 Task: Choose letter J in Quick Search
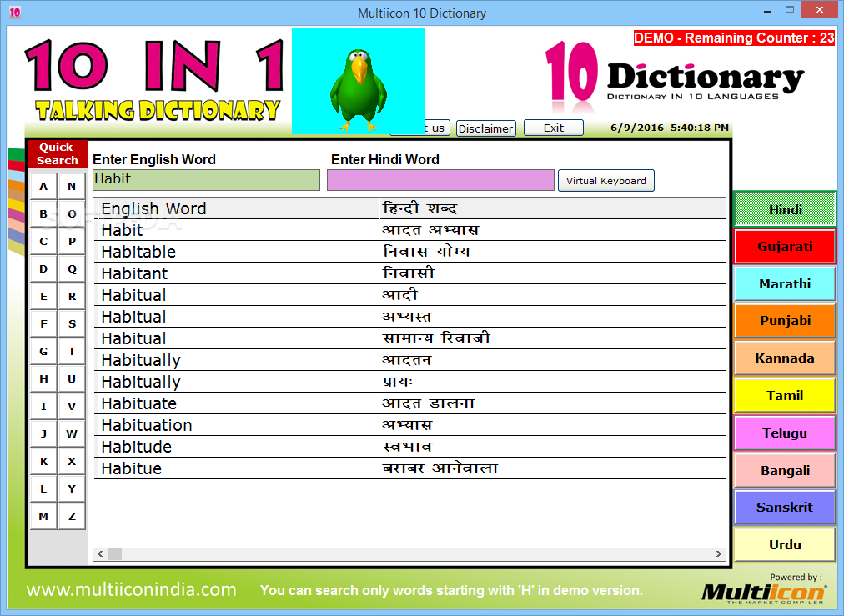click(43, 433)
